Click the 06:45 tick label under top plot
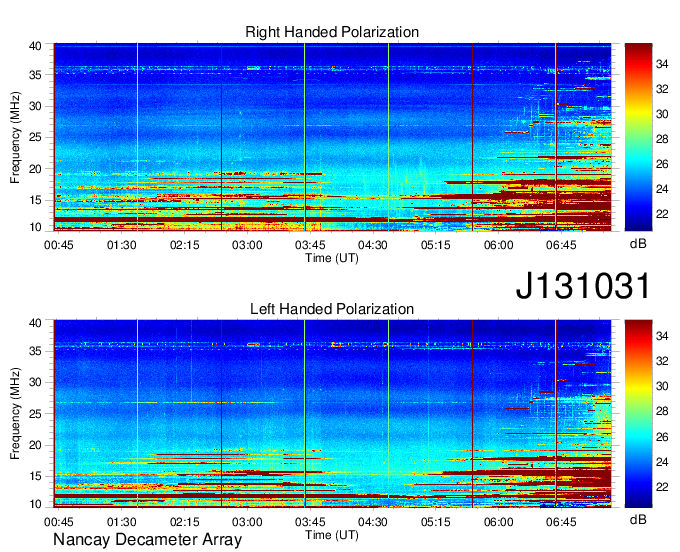 click(561, 245)
